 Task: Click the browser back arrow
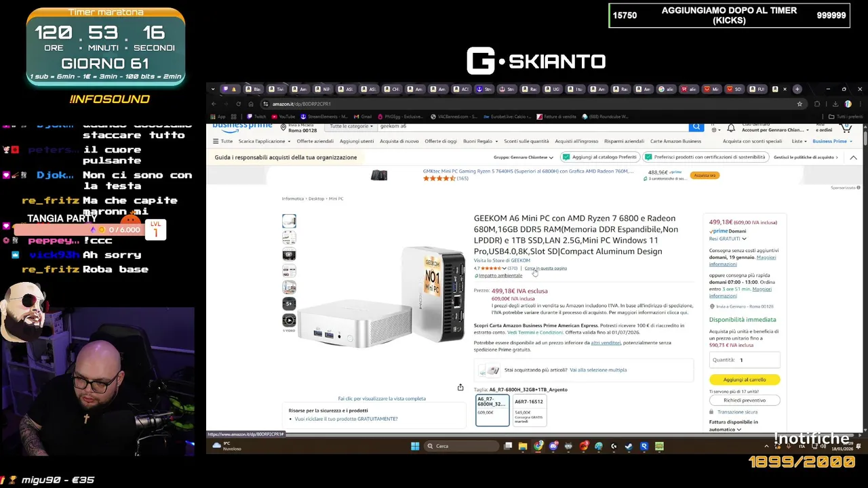click(x=214, y=104)
